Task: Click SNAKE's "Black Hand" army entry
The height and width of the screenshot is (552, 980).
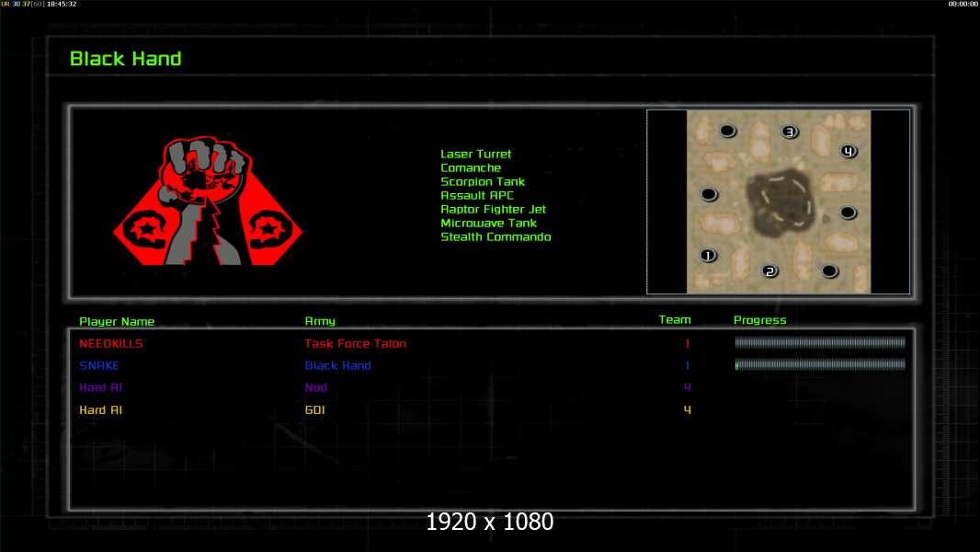Action: [338, 365]
